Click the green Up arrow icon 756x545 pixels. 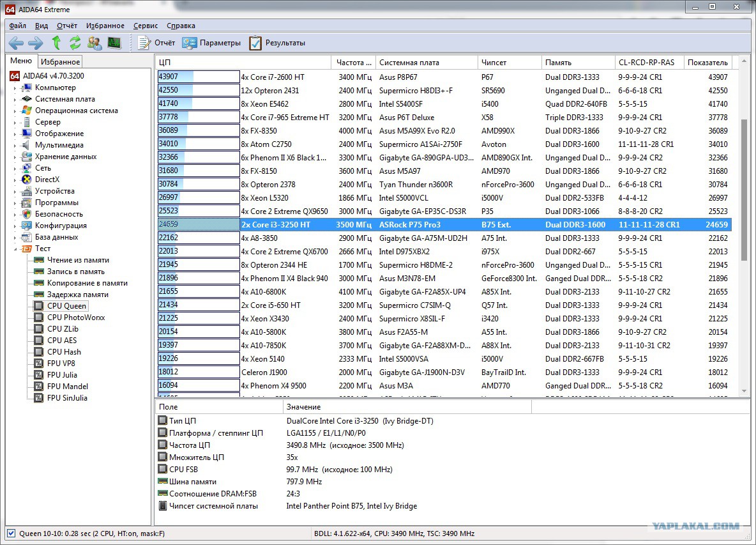[56, 43]
